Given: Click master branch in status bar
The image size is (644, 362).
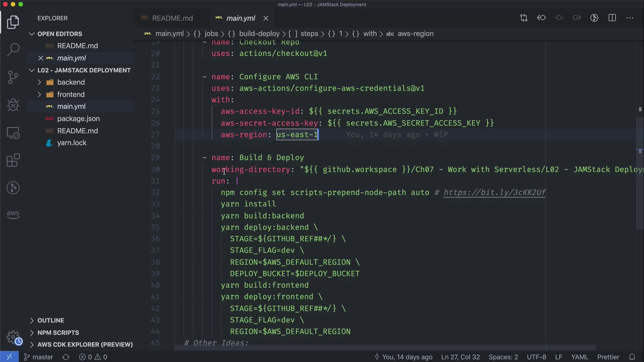Looking at the screenshot, I should point(39,357).
